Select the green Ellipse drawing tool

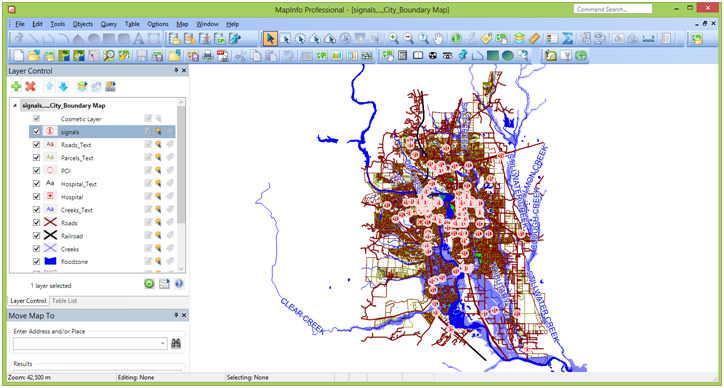pyautogui.click(x=507, y=55)
